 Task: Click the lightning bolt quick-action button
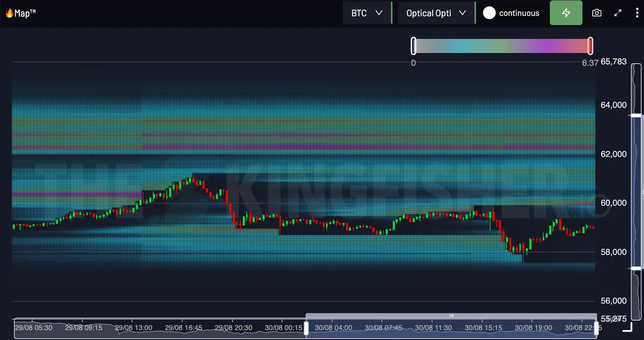point(566,13)
